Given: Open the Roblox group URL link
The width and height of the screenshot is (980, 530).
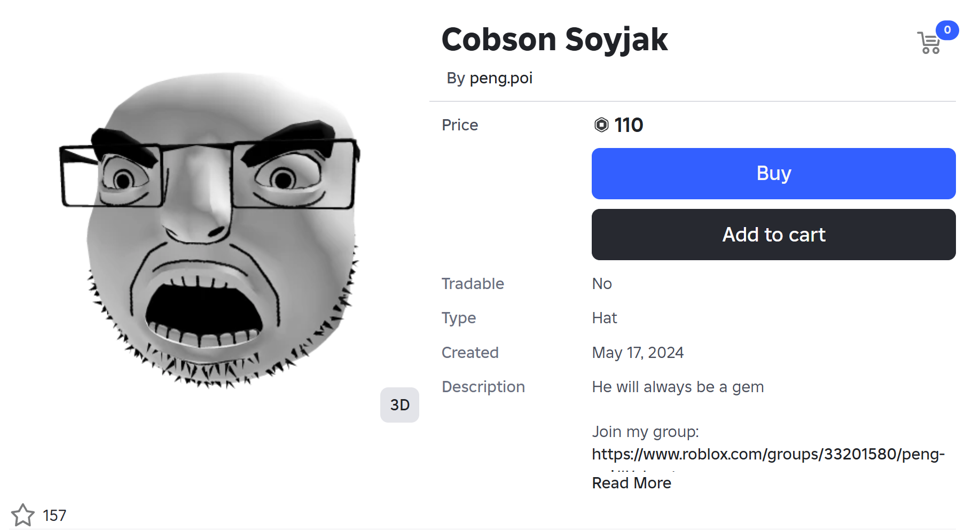Looking at the screenshot, I should click(768, 454).
